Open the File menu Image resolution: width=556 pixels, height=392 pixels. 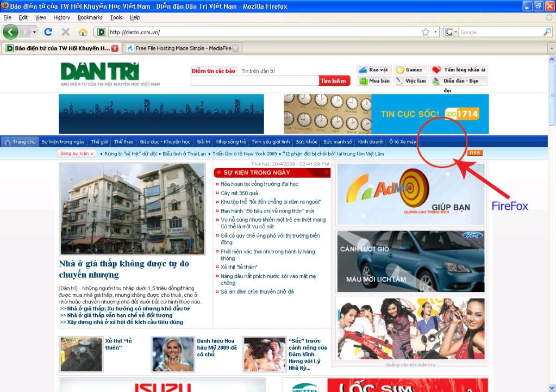pos(7,17)
